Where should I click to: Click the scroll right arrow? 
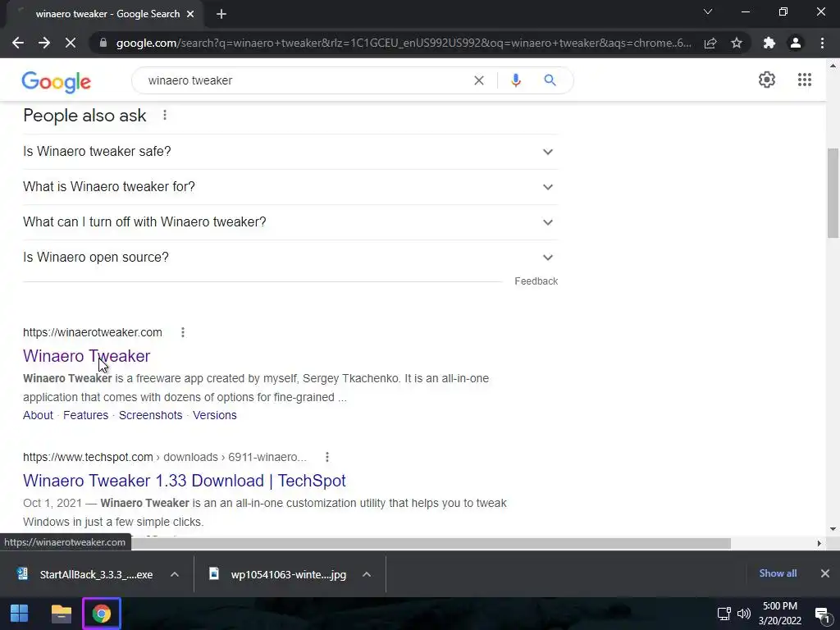819,544
